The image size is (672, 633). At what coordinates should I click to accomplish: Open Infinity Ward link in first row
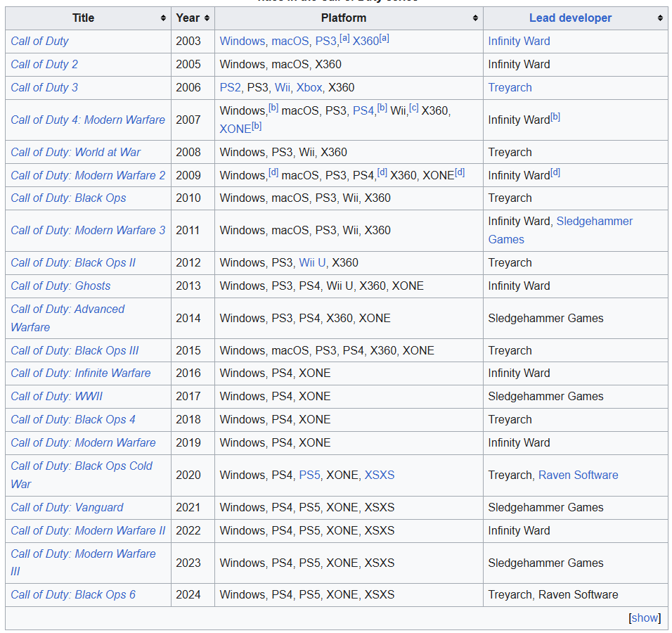(519, 41)
